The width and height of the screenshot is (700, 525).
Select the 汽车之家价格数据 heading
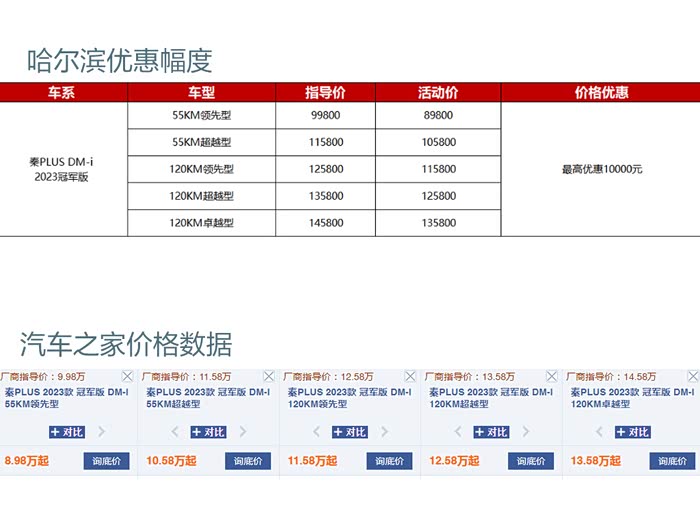pyautogui.click(x=126, y=344)
